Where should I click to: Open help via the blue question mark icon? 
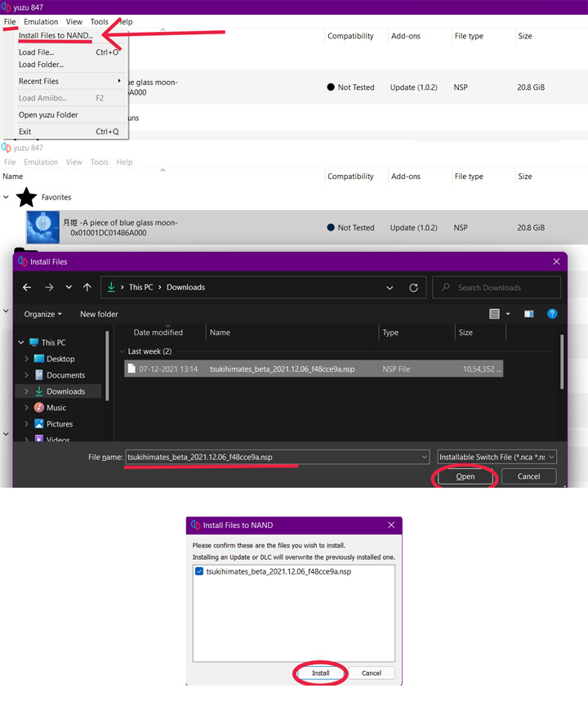(x=552, y=314)
